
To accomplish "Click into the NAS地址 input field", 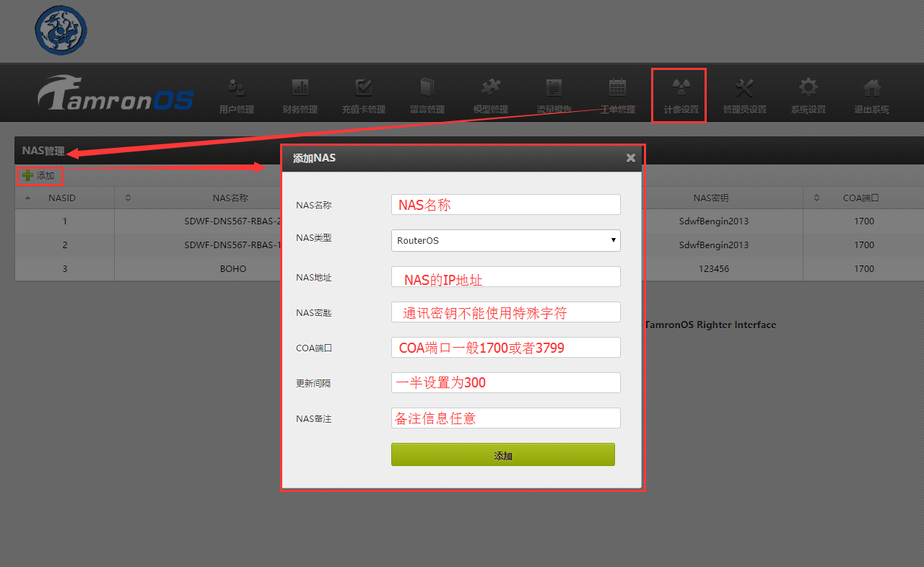I will pyautogui.click(x=505, y=277).
